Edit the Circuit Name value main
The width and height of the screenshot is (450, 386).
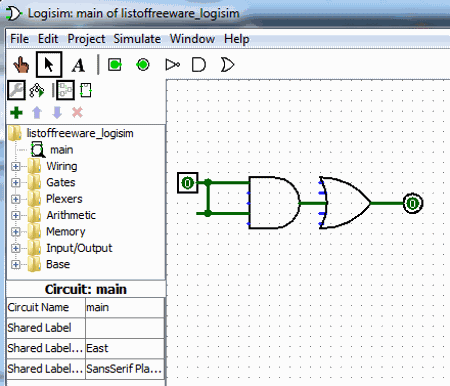(125, 307)
